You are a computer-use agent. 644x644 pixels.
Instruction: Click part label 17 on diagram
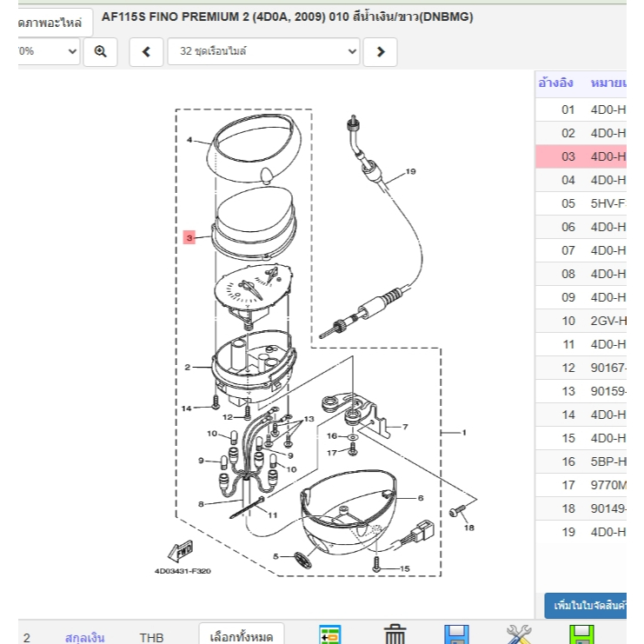tap(332, 453)
